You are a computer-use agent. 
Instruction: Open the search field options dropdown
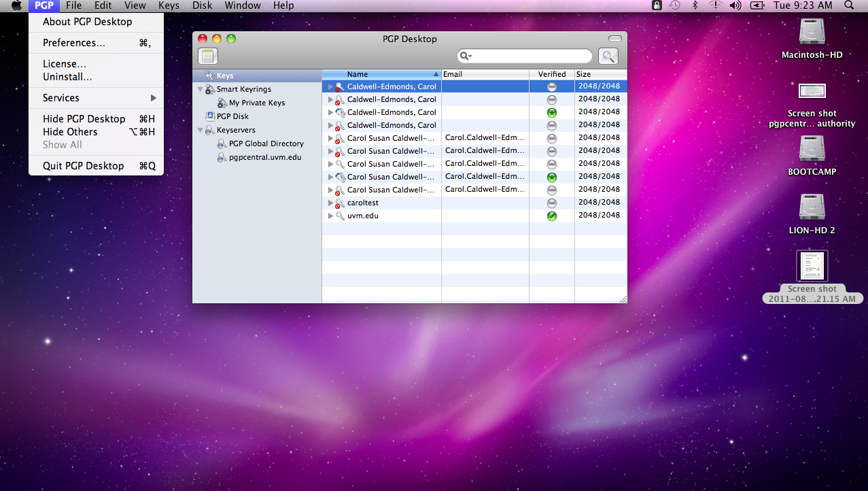pos(466,56)
